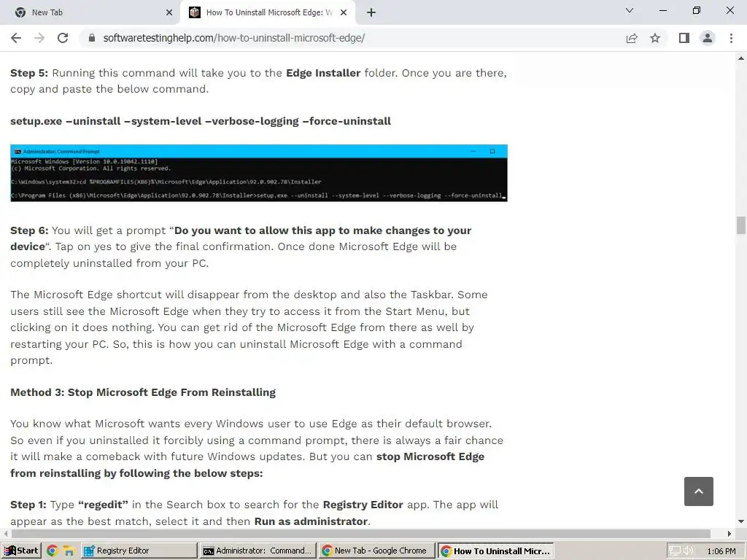
Task: Click the horizontal scrollbar right arrow
Action: (x=729, y=534)
